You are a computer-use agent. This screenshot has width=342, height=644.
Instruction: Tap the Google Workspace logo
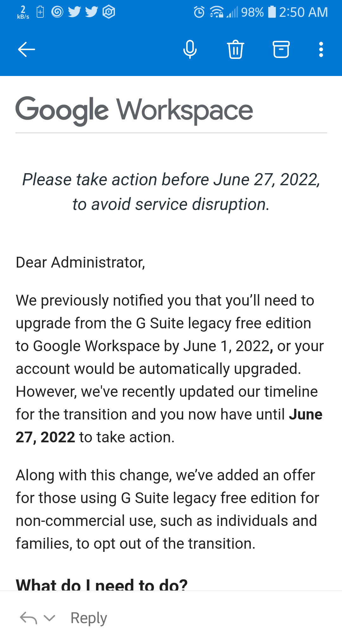[x=134, y=111]
